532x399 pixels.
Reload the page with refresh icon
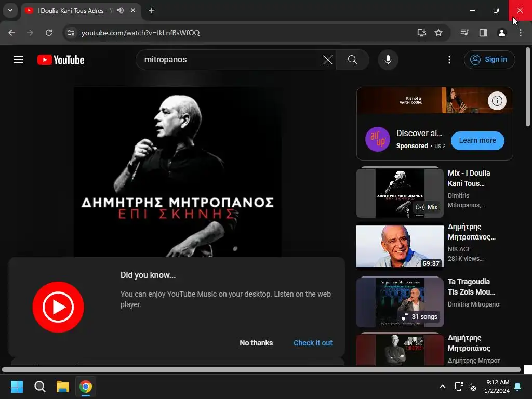49,33
